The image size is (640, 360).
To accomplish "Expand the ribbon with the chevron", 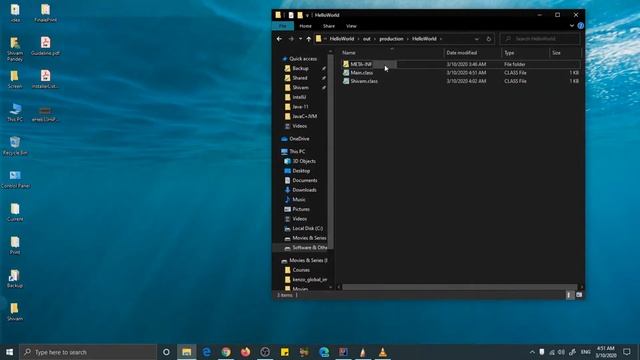I will (x=571, y=26).
